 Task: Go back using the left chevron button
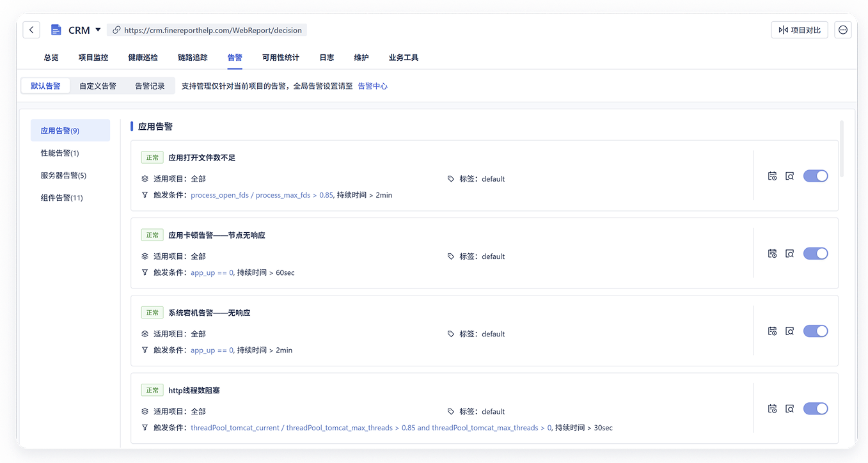pos(31,30)
